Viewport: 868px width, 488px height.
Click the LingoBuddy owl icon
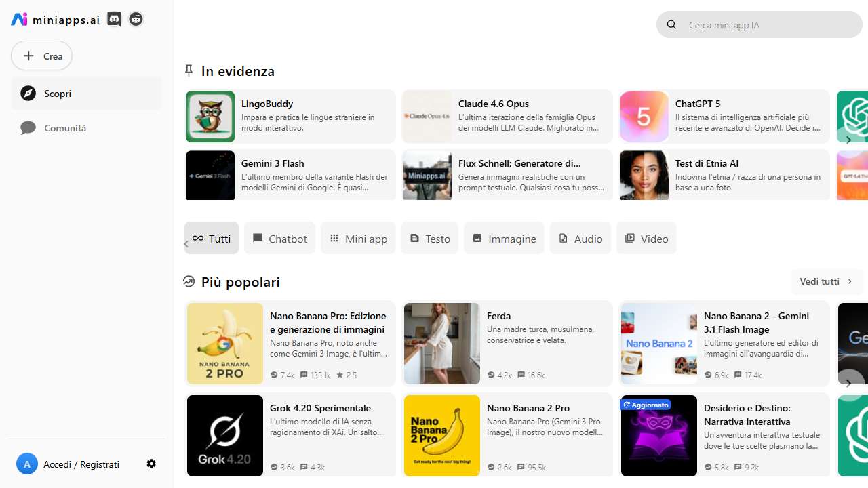(210, 117)
